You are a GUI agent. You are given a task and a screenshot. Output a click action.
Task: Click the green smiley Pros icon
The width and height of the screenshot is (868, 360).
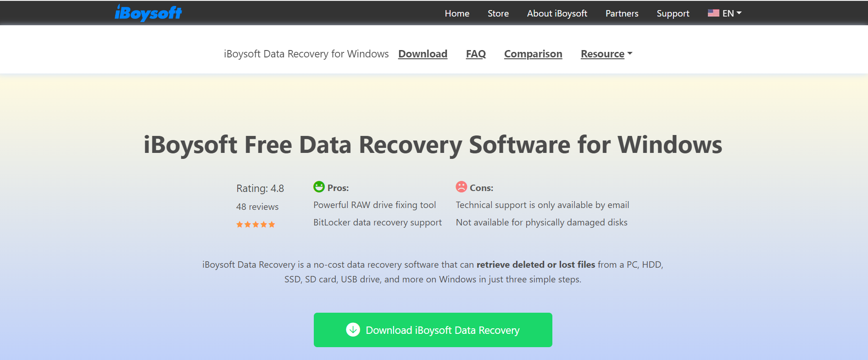319,187
